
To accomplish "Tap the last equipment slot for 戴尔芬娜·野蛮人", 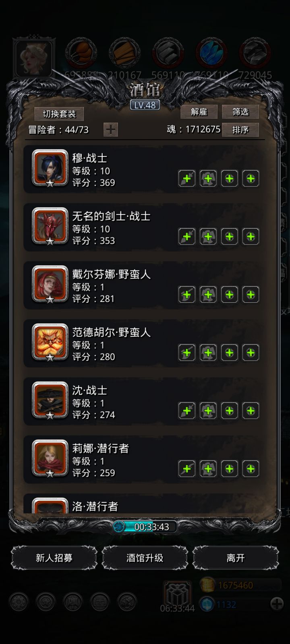I will (251, 295).
